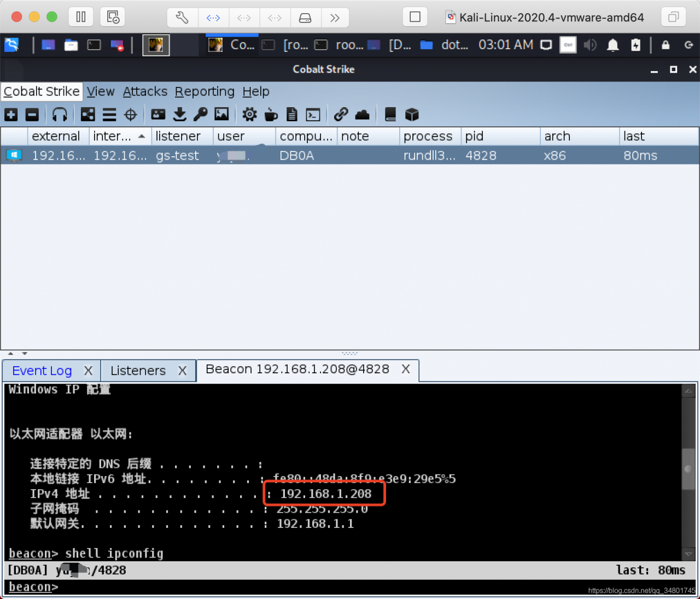
Task: Sort sessions by note column
Action: 368,136
